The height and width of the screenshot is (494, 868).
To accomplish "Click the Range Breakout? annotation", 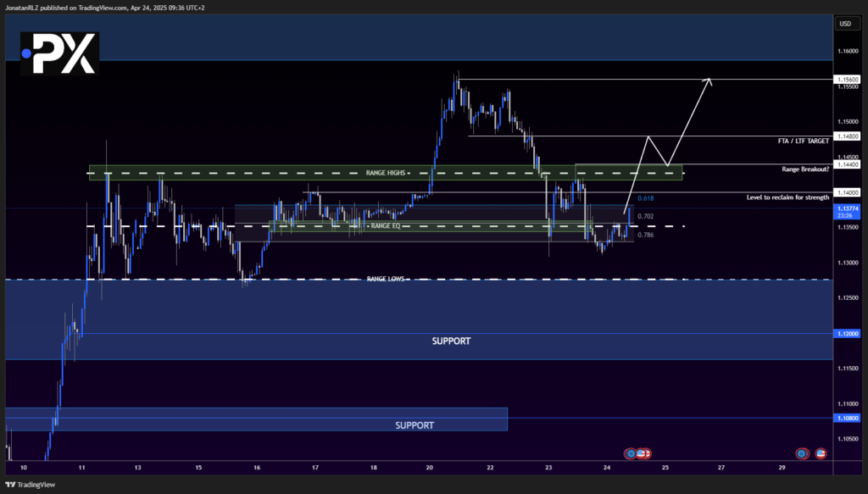I will tap(804, 169).
